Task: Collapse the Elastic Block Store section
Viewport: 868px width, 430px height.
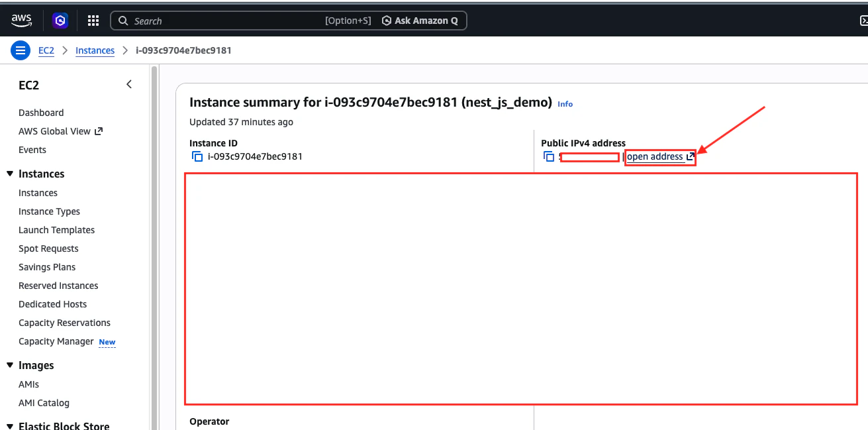Action: 10,426
